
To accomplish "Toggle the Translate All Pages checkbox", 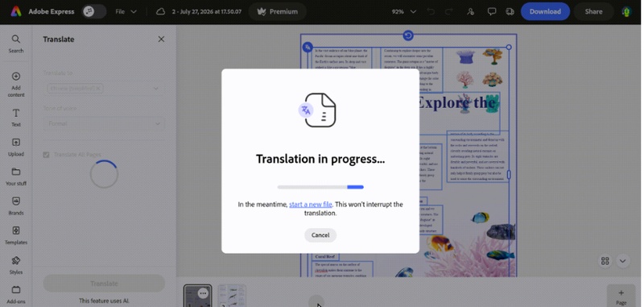I will point(46,155).
